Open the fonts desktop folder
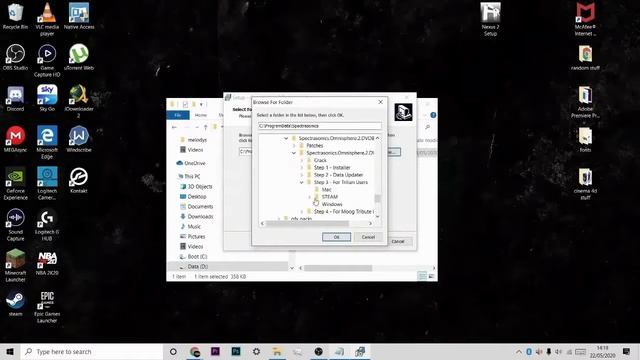 [x=585, y=139]
